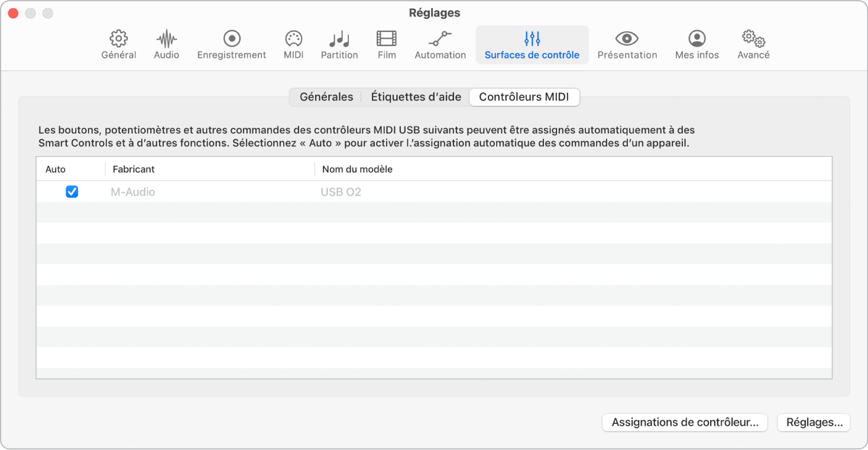Show the Présentation eye icon pane
The height and width of the screenshot is (450, 868).
coord(627,39)
